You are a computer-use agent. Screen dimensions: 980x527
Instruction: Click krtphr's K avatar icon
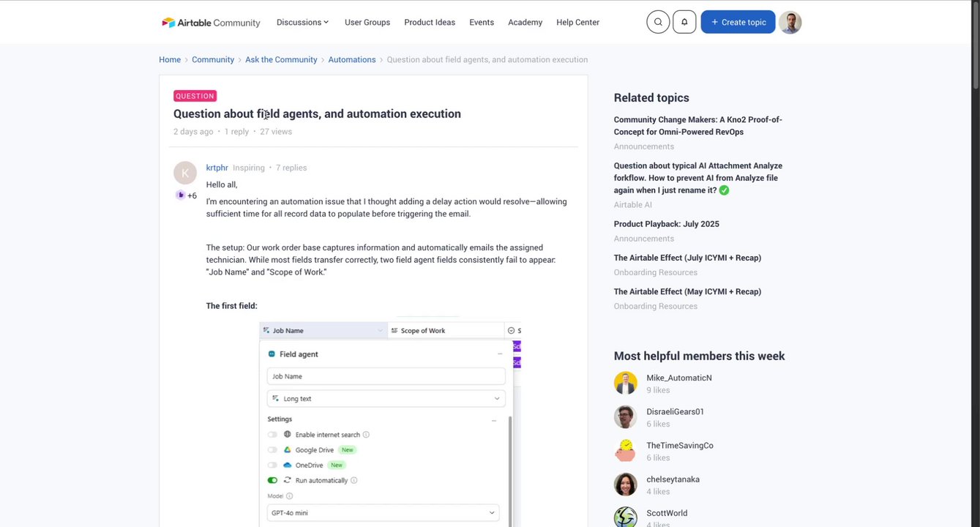(185, 173)
